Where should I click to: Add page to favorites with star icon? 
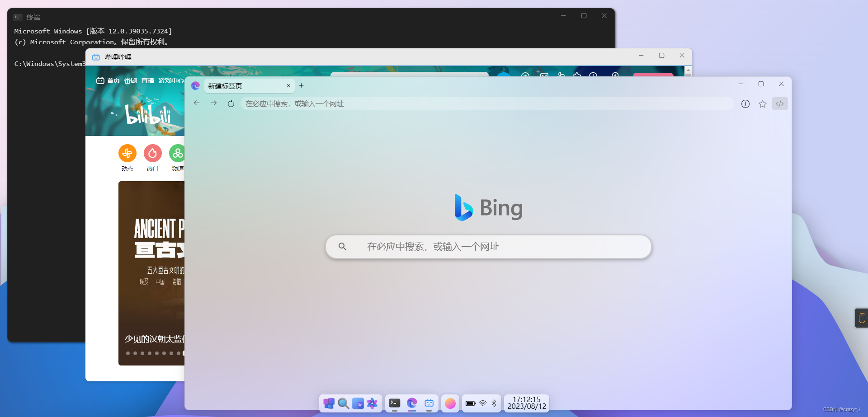pos(763,104)
